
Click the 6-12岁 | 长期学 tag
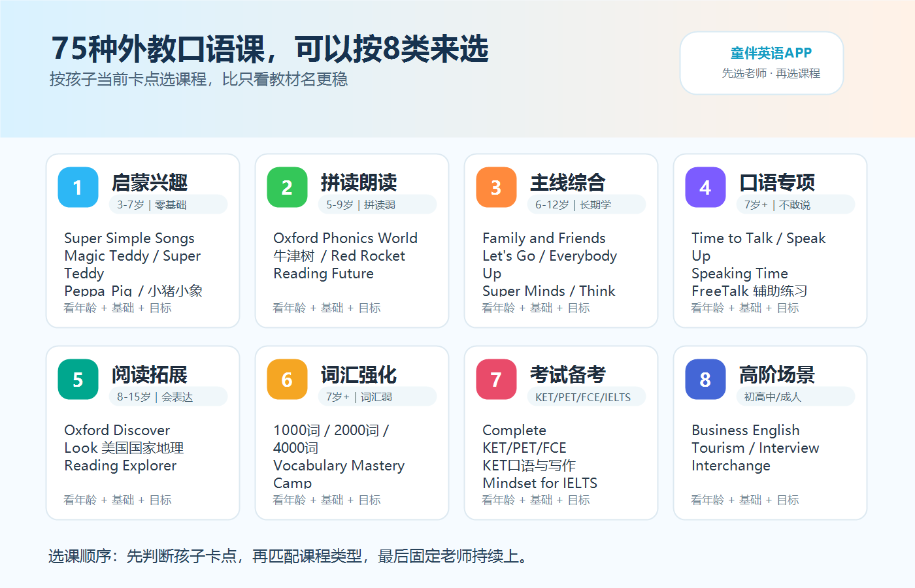click(586, 204)
